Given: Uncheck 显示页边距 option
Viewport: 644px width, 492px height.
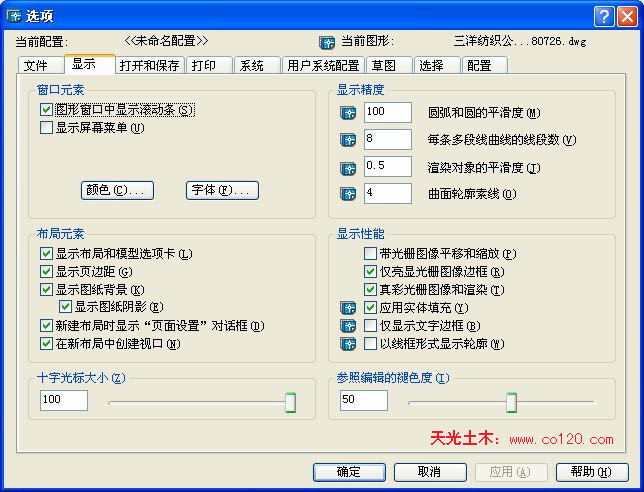Looking at the screenshot, I should tap(46, 271).
